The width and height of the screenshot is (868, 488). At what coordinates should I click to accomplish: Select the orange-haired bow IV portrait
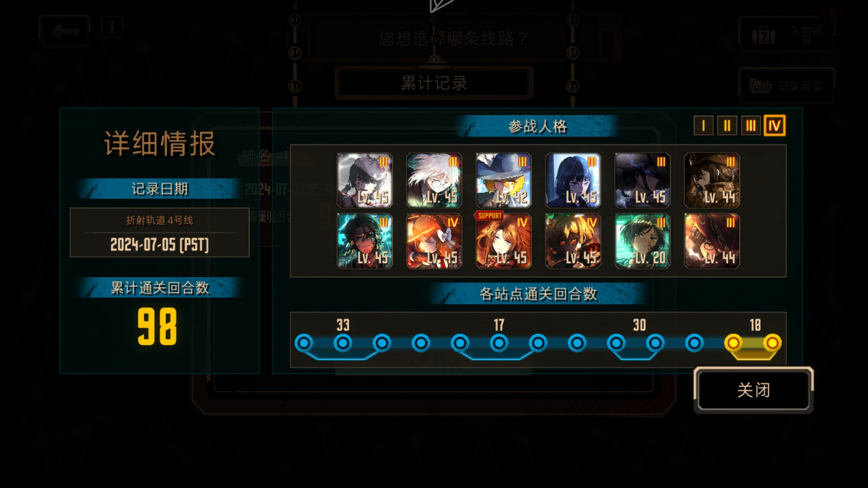[x=434, y=241]
